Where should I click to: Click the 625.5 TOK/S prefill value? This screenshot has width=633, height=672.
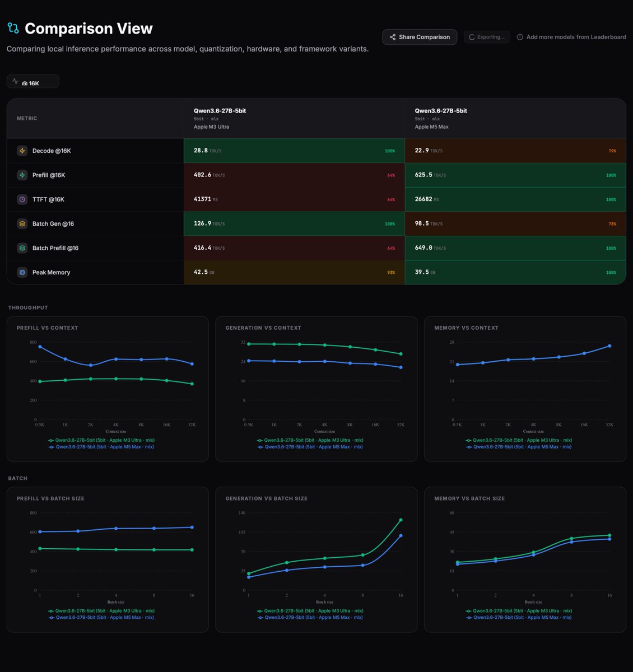(x=430, y=175)
